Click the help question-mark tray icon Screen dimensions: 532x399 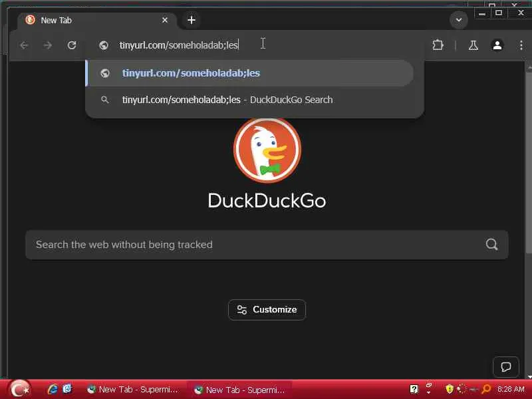point(414,389)
